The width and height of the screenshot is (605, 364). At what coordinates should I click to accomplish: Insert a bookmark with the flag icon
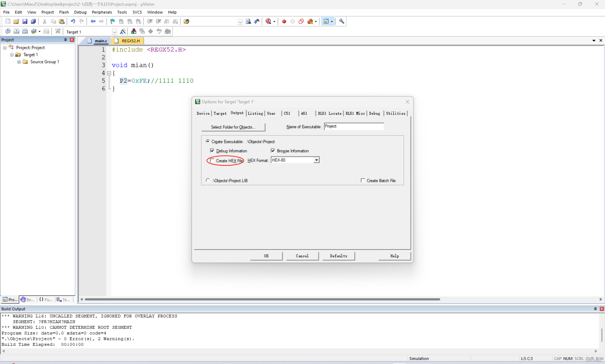112,21
